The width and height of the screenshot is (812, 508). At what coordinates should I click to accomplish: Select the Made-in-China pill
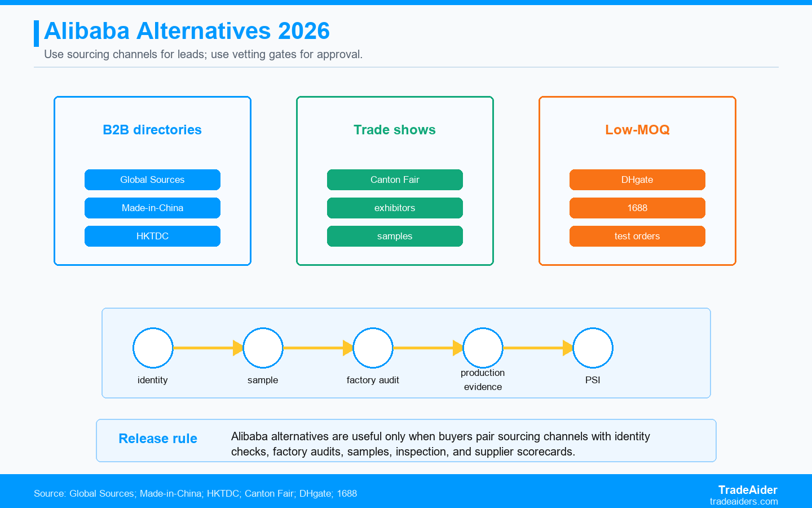tap(152, 208)
